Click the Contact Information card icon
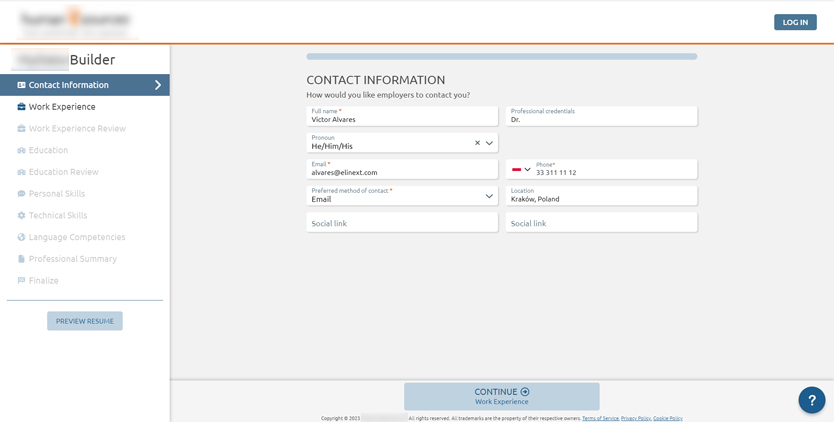 coord(21,85)
